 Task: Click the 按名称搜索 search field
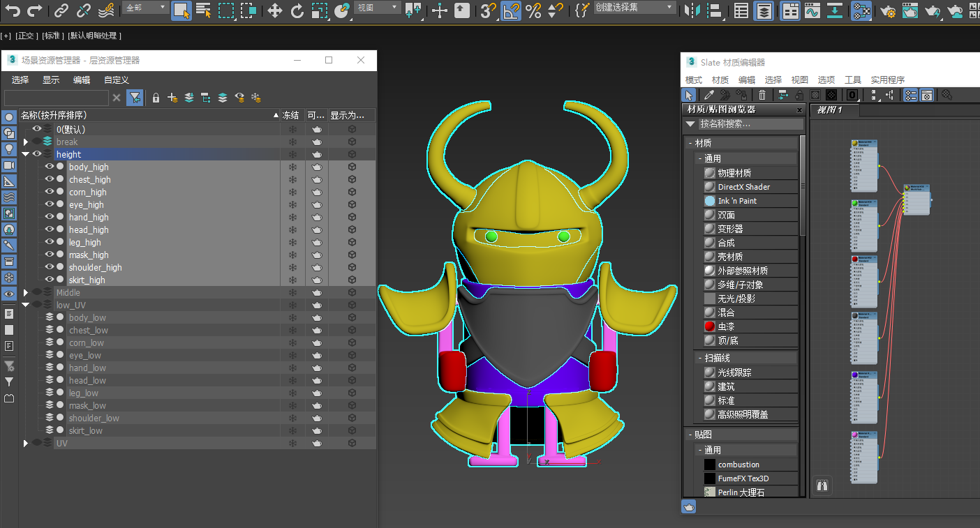(750, 124)
